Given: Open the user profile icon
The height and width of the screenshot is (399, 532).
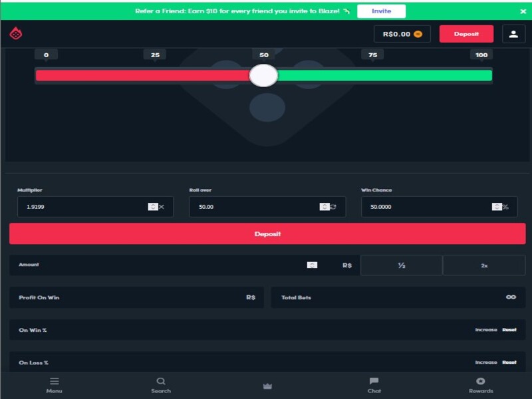Looking at the screenshot, I should click(513, 34).
